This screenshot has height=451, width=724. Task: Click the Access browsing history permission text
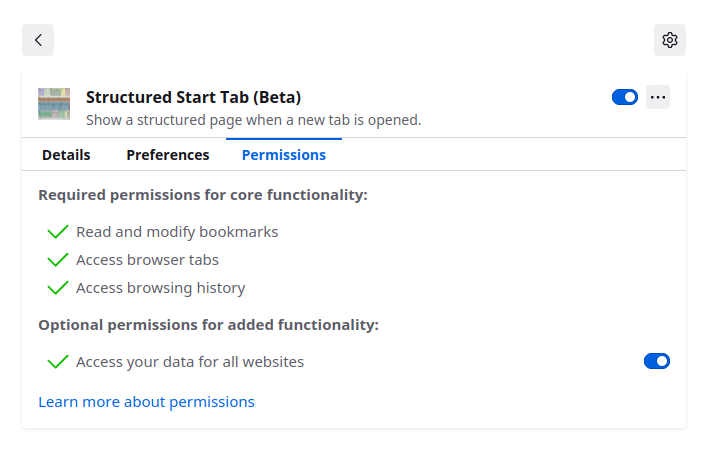click(160, 288)
